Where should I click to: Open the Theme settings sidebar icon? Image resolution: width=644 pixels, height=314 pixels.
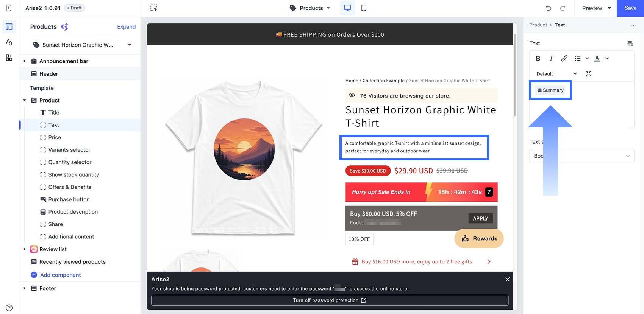coord(9,42)
